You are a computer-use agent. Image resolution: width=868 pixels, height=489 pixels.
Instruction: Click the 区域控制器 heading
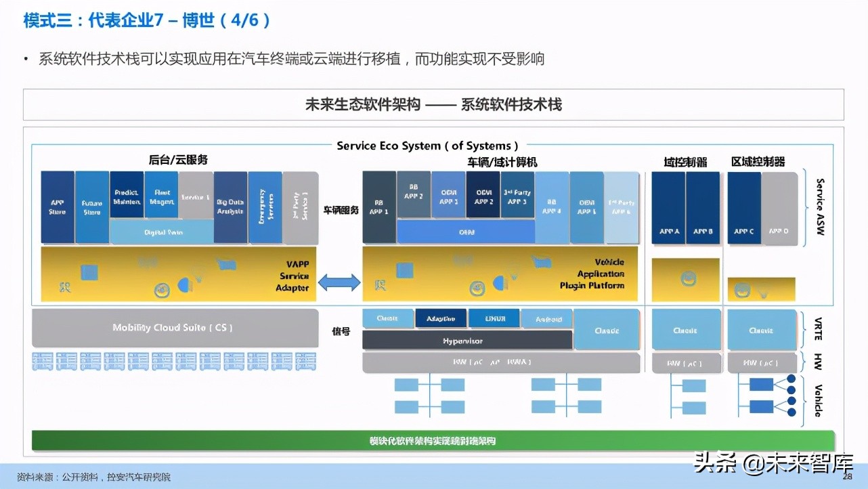[x=758, y=161]
